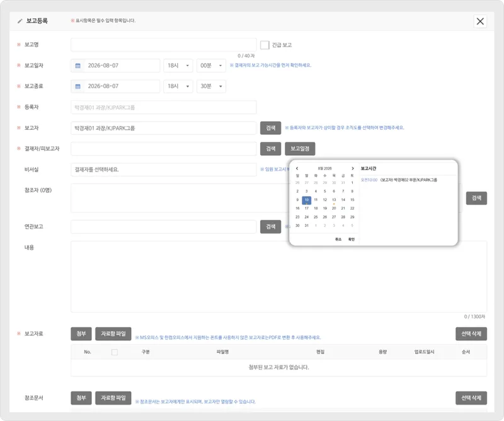The height and width of the screenshot is (421, 504).
Task: Open the calendar icon for 보고일자
Action: point(77,66)
